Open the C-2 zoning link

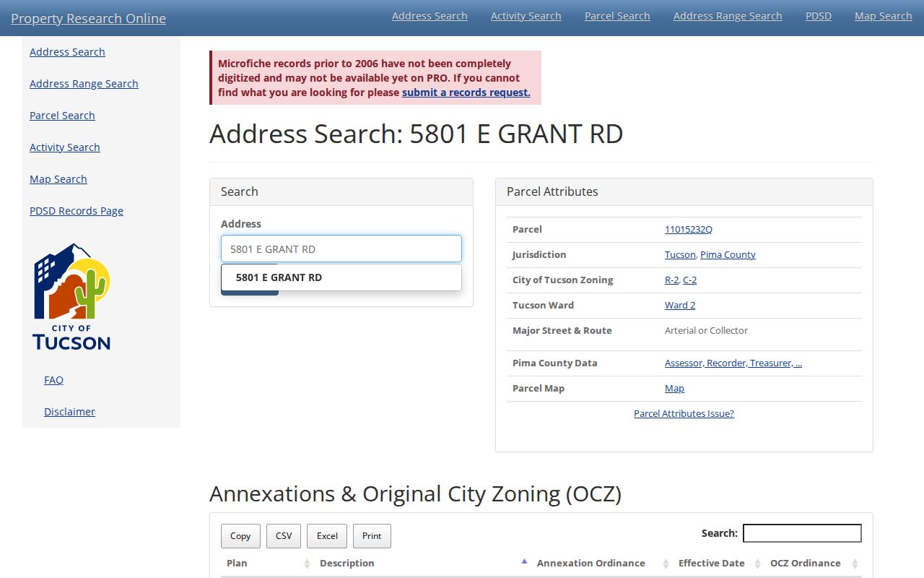pos(690,280)
